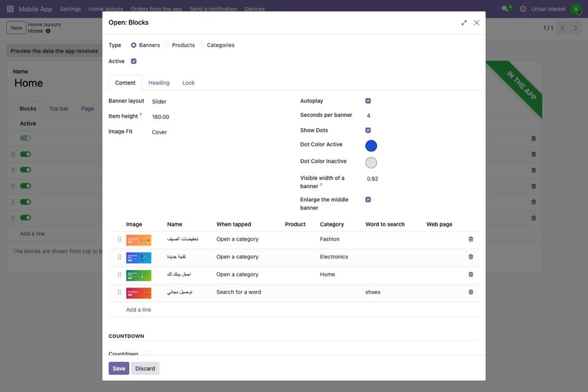Open the apps grid menu icon

[x=10, y=9]
